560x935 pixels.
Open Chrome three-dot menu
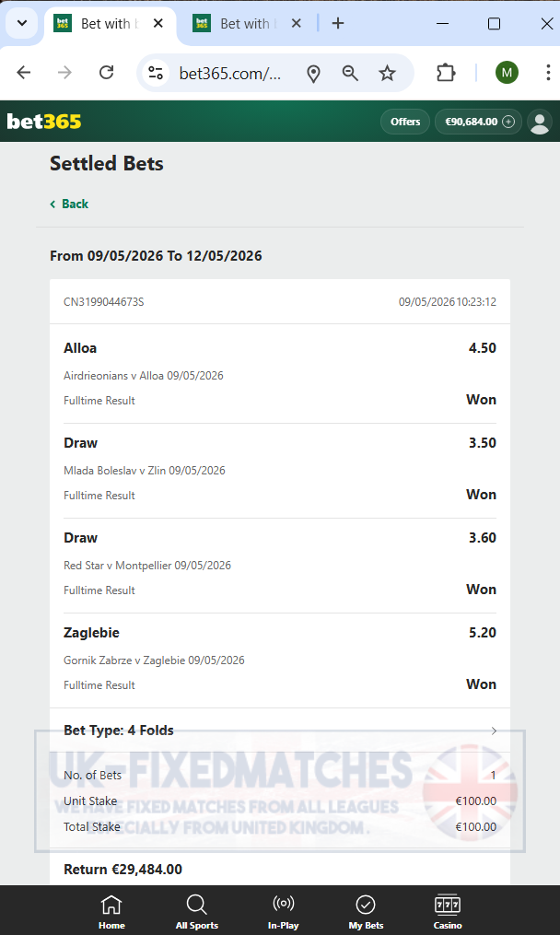(547, 73)
